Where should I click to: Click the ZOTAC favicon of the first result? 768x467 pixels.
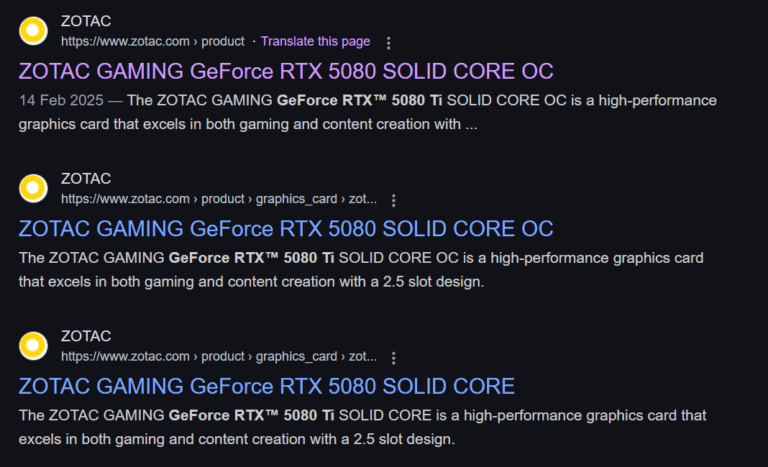[x=33, y=31]
